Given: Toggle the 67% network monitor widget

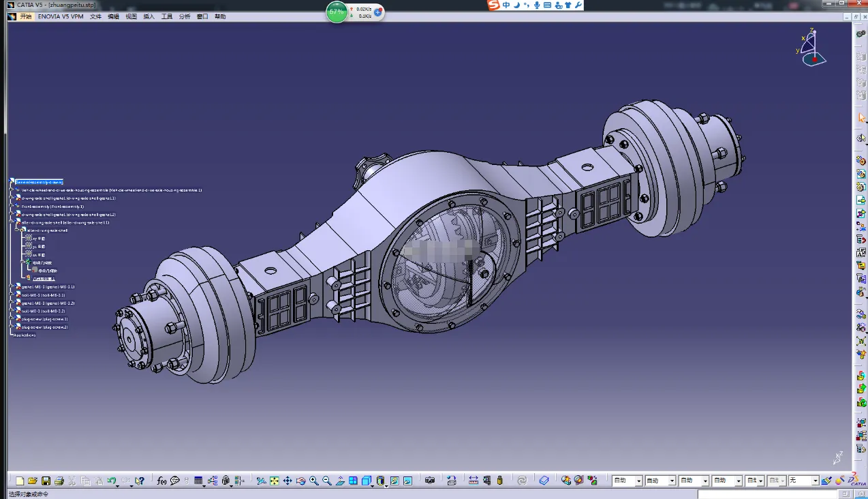Looking at the screenshot, I should pos(337,12).
